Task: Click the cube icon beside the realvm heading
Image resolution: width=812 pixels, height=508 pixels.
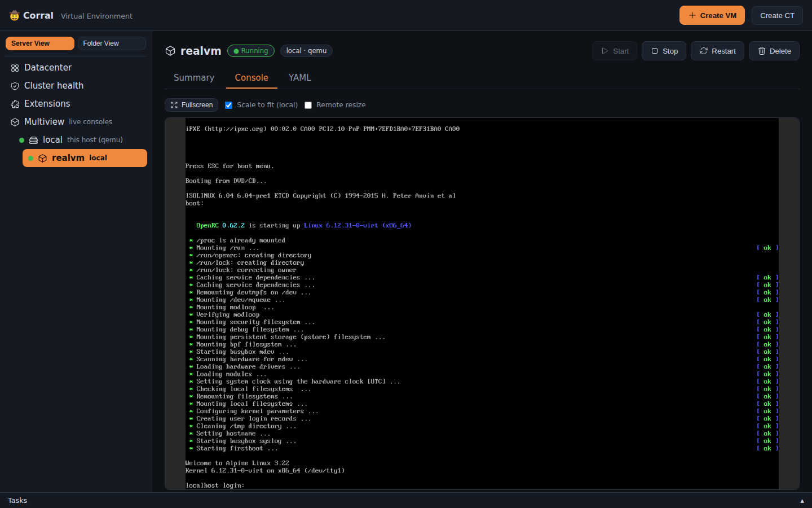Action: (170, 51)
